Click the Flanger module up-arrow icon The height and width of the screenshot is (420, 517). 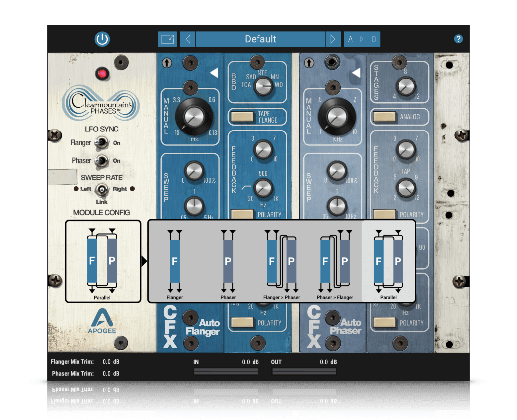(167, 63)
